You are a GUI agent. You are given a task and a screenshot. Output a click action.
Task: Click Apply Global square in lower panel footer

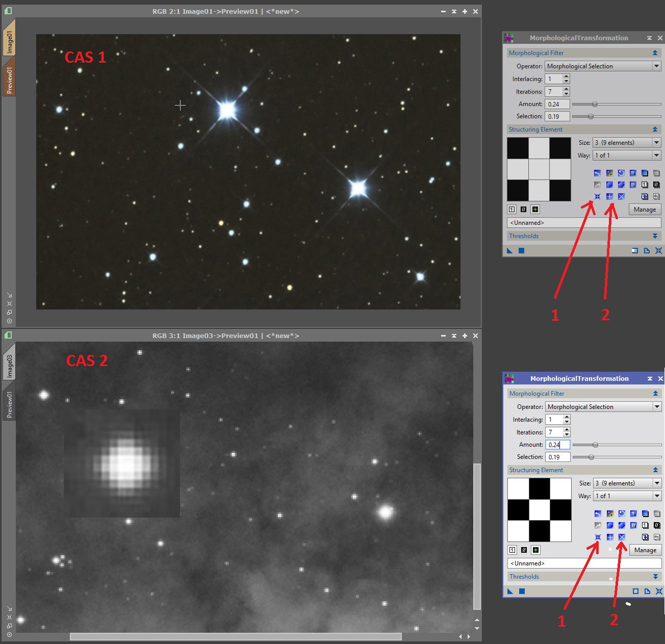click(x=522, y=591)
